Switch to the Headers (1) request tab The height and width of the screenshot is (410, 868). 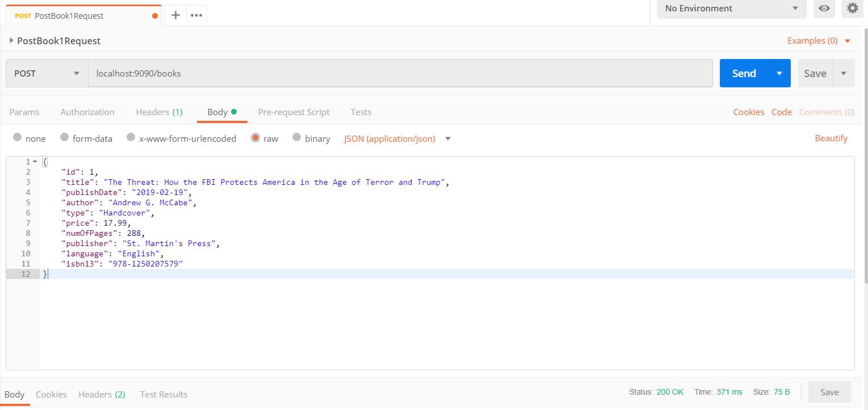159,112
